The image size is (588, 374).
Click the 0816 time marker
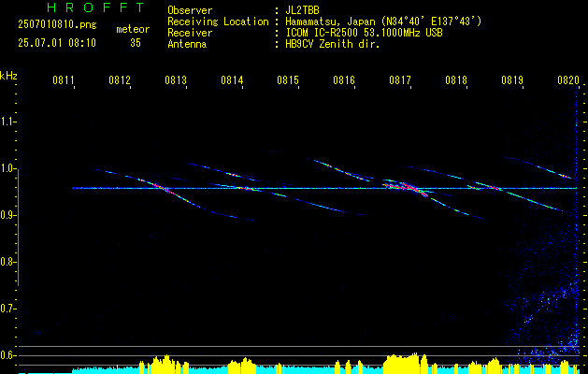(x=343, y=79)
